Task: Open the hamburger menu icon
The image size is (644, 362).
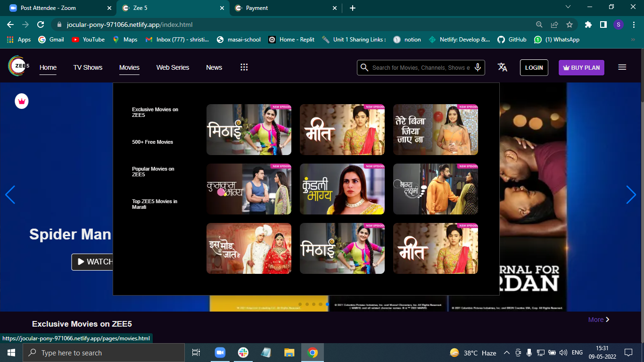Action: (622, 67)
